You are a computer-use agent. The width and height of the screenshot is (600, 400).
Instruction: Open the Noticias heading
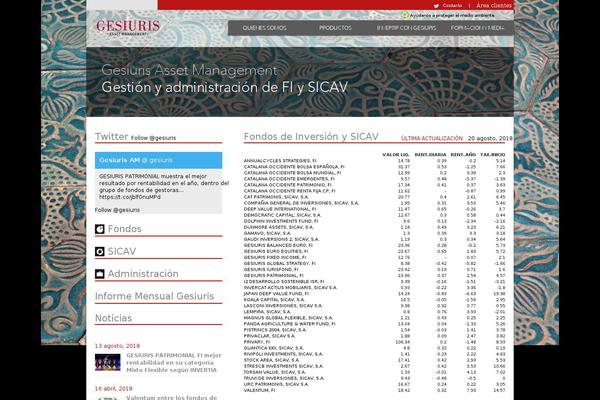click(x=113, y=318)
